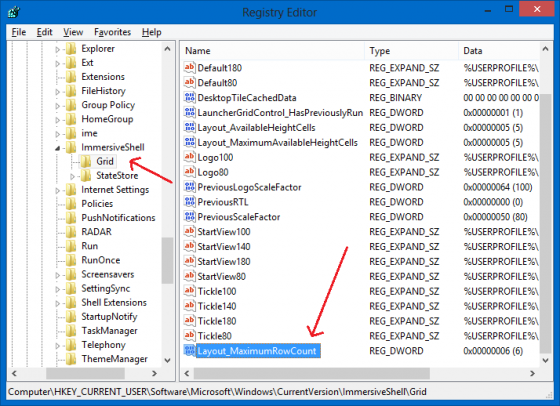The image size is (560, 406).
Task: Click data value 0x00000050 (80)
Action: pos(495,217)
